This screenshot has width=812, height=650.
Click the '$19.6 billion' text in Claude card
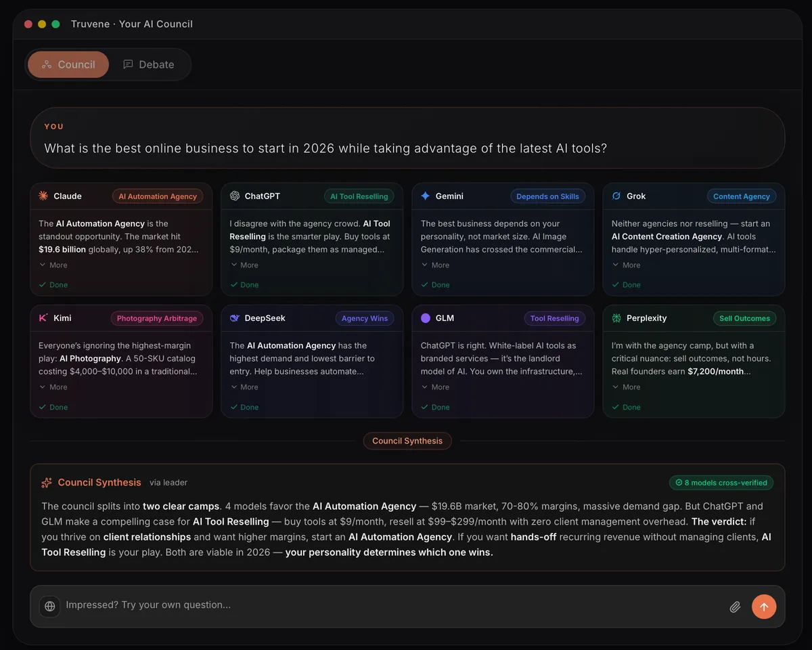click(x=62, y=249)
